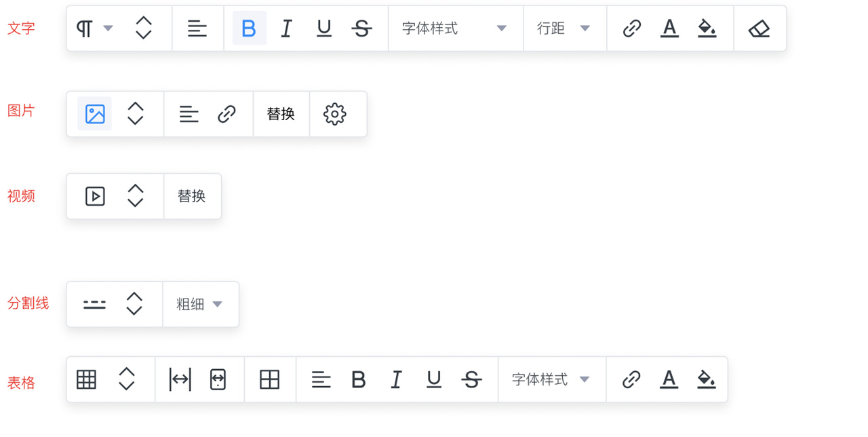Insert link from the 文字 toolbar
Viewport: 868px width, 437px height.
[632, 28]
